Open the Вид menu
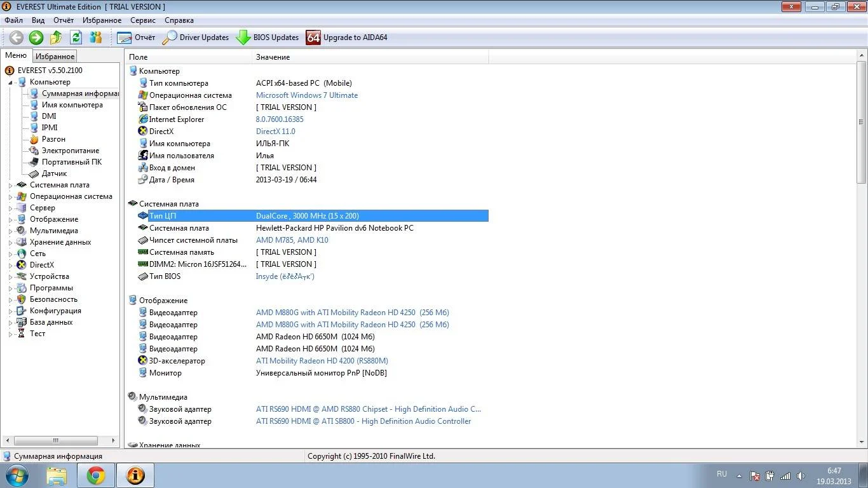The height and width of the screenshot is (488, 868). (38, 20)
